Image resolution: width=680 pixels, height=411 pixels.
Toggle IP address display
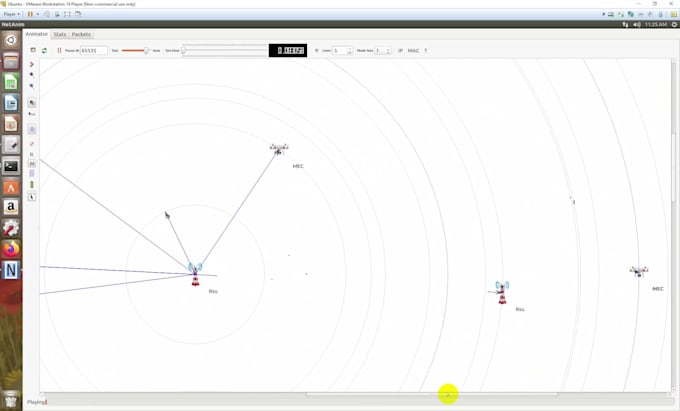pos(400,51)
